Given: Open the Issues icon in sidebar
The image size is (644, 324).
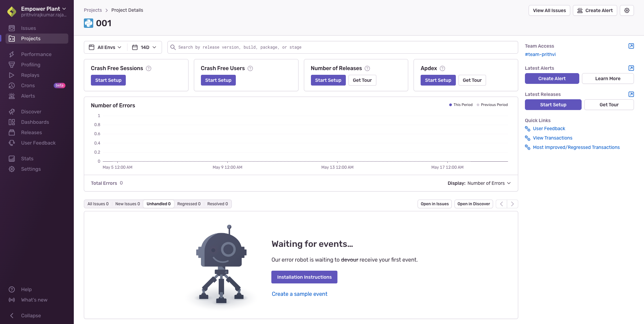Looking at the screenshot, I should click(12, 28).
